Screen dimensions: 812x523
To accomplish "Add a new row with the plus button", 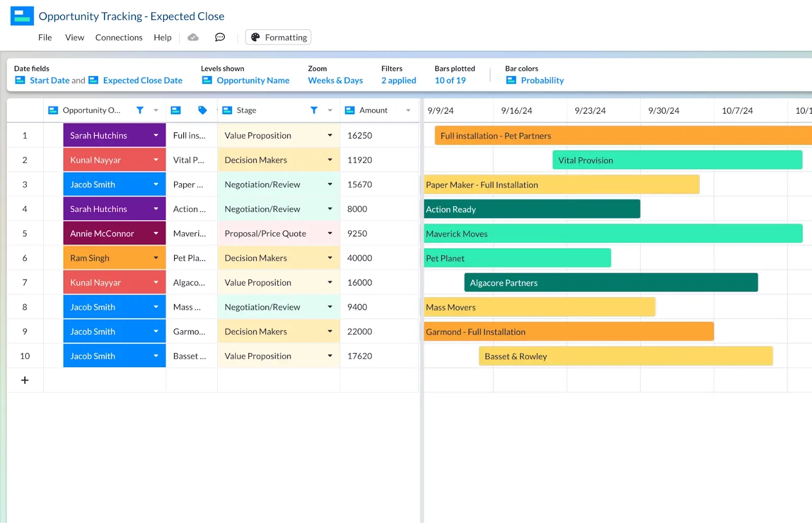I will (x=24, y=379).
